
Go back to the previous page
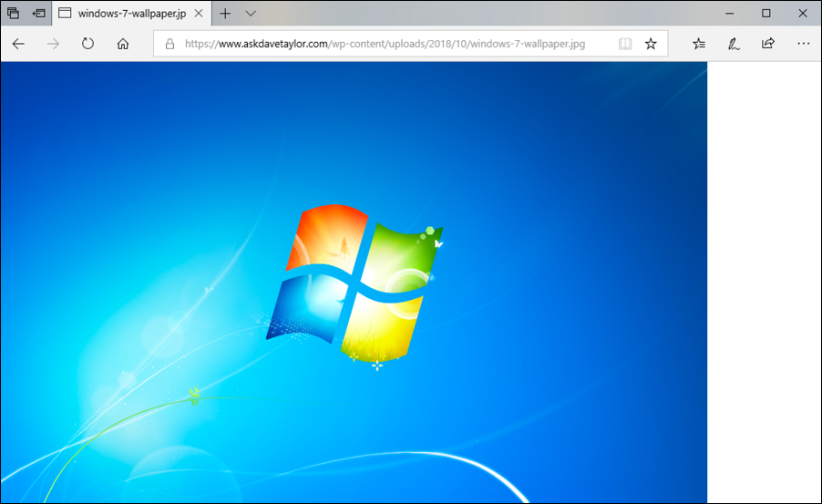click(x=18, y=43)
